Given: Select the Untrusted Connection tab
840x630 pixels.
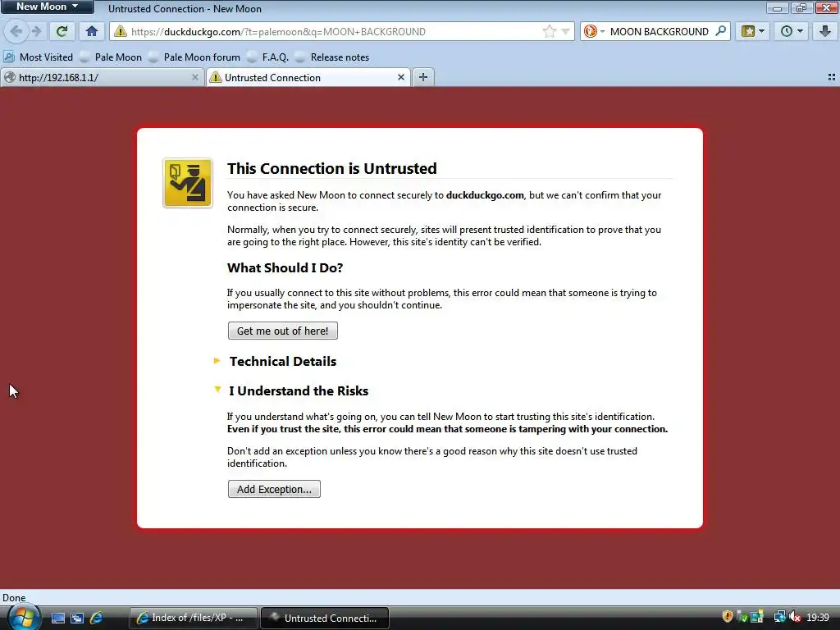Looking at the screenshot, I should 308,78.
